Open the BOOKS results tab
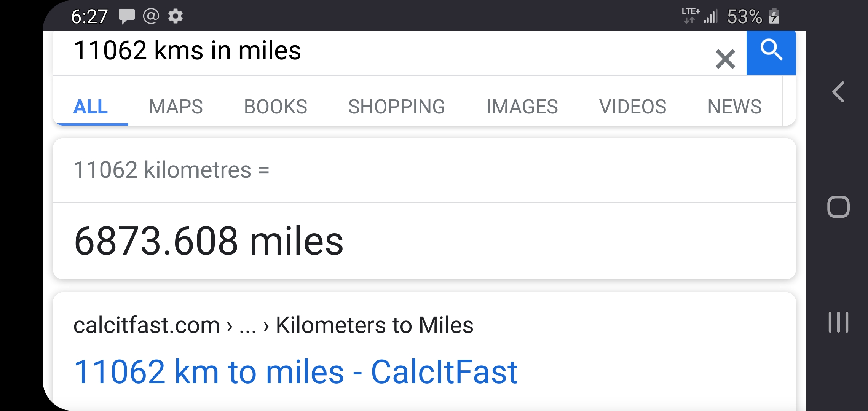The width and height of the screenshot is (868, 411). [276, 107]
